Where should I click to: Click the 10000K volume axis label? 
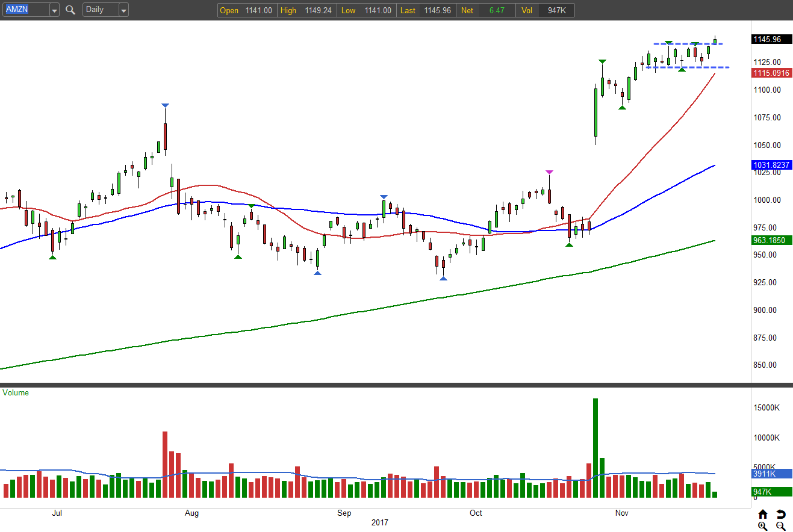767,438
